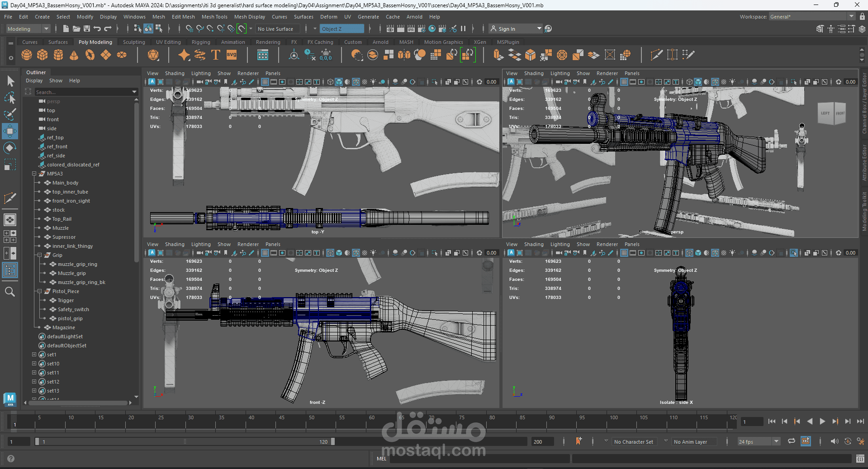This screenshot has width=868, height=469.
Task: Open the Mesh Tools menu
Action: pos(214,17)
